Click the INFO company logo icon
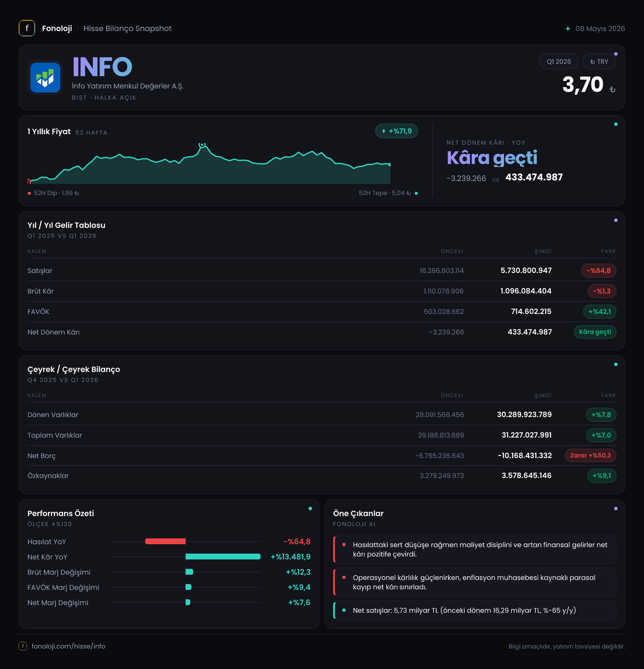The width and height of the screenshot is (644, 669). 45,78
